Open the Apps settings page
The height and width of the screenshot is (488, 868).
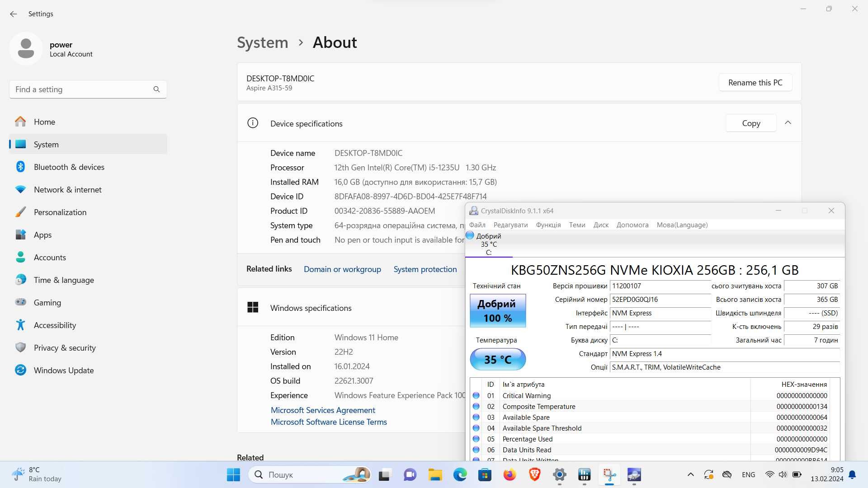88,235
